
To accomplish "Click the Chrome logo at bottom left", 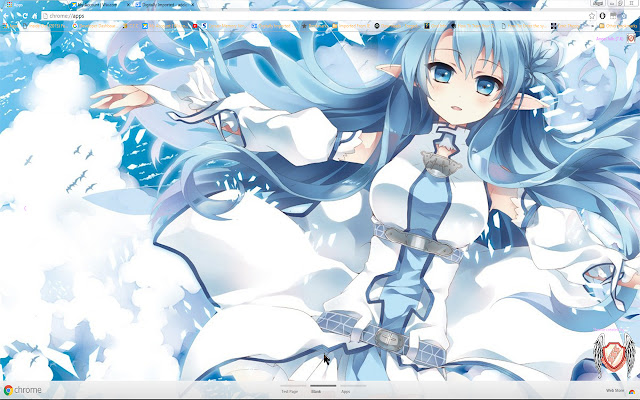I will click(22, 390).
